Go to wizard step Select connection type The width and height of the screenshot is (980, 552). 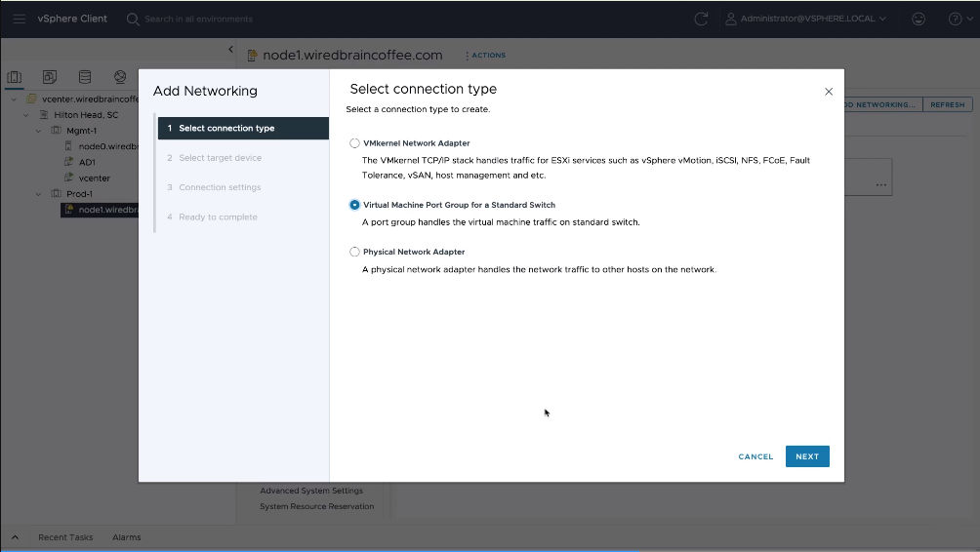(225, 128)
